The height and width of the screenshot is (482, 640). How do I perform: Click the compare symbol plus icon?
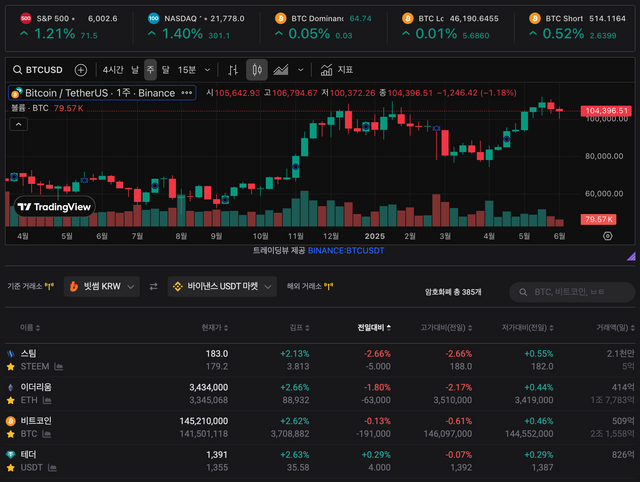pyautogui.click(x=81, y=70)
